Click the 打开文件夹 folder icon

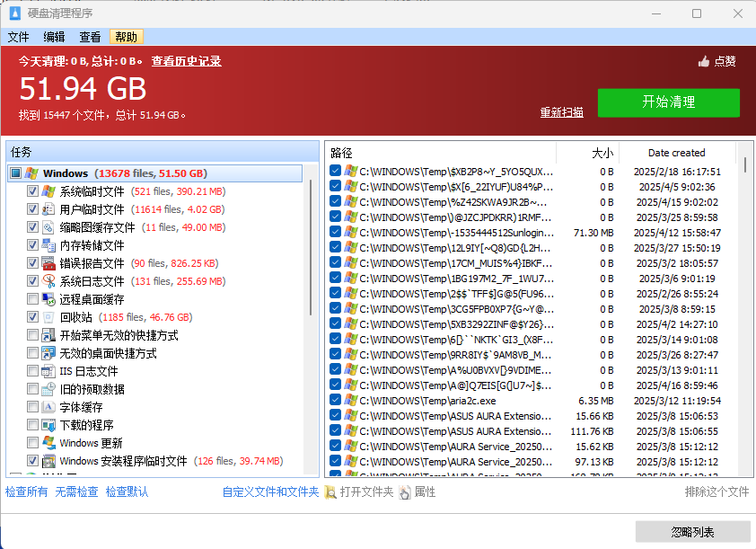pos(330,492)
